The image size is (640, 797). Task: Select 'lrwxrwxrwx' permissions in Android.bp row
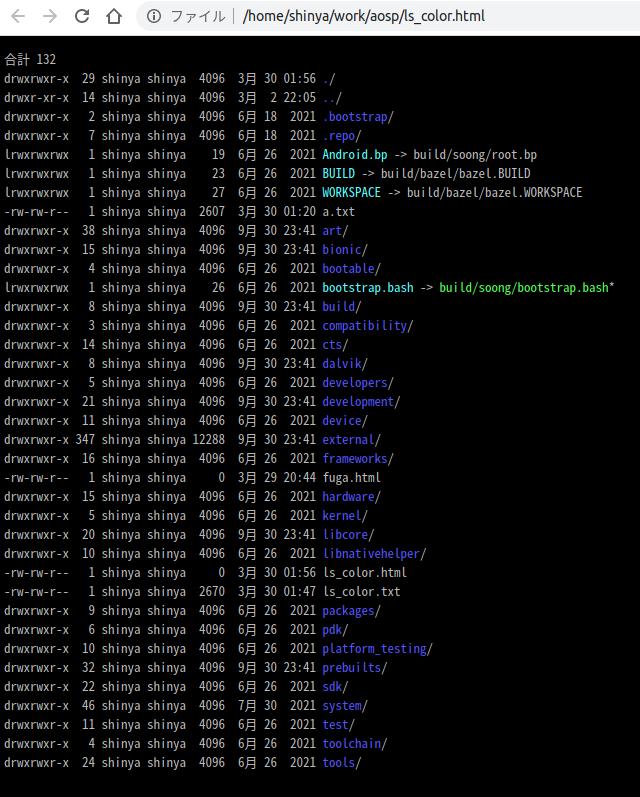[37, 155]
